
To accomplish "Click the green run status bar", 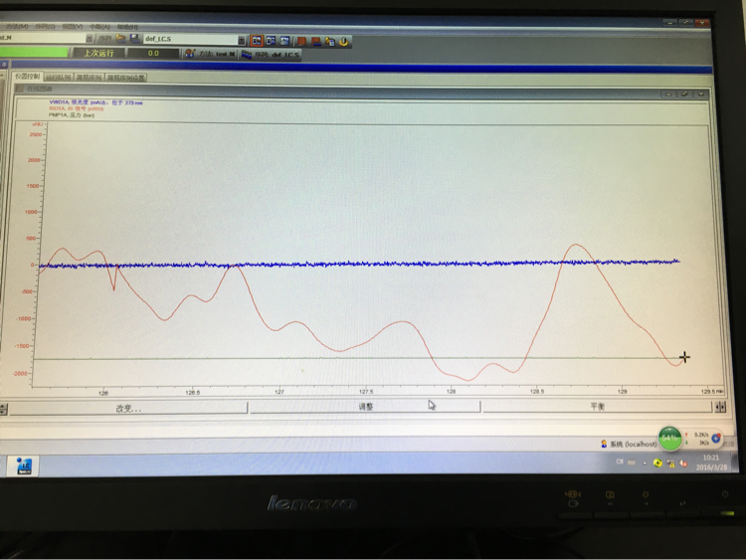I will 34,52.
